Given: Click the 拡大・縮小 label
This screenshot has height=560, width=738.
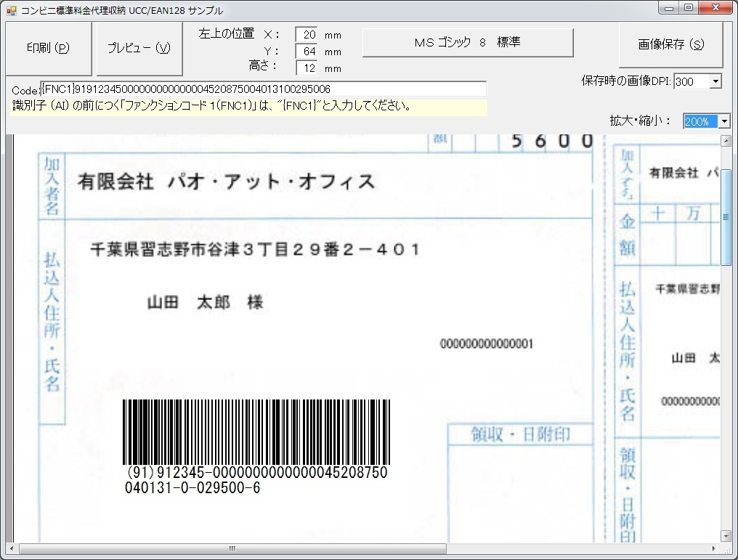Looking at the screenshot, I should [x=640, y=121].
